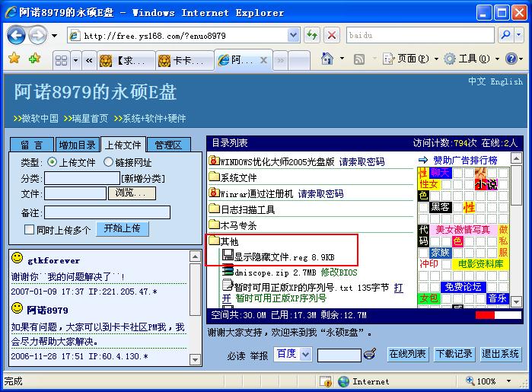This screenshot has width=532, height=392.
Task: Open the address bar dropdown arrow
Action: pos(293,35)
